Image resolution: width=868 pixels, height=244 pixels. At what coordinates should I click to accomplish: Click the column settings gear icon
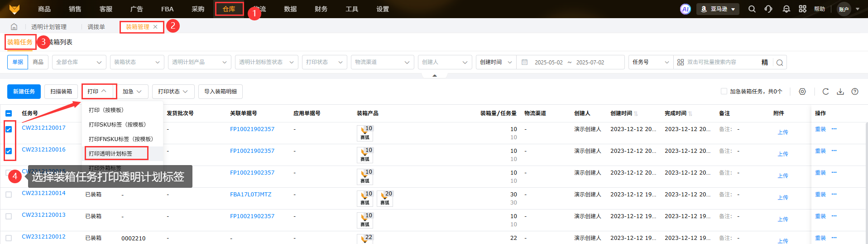pyautogui.click(x=802, y=92)
